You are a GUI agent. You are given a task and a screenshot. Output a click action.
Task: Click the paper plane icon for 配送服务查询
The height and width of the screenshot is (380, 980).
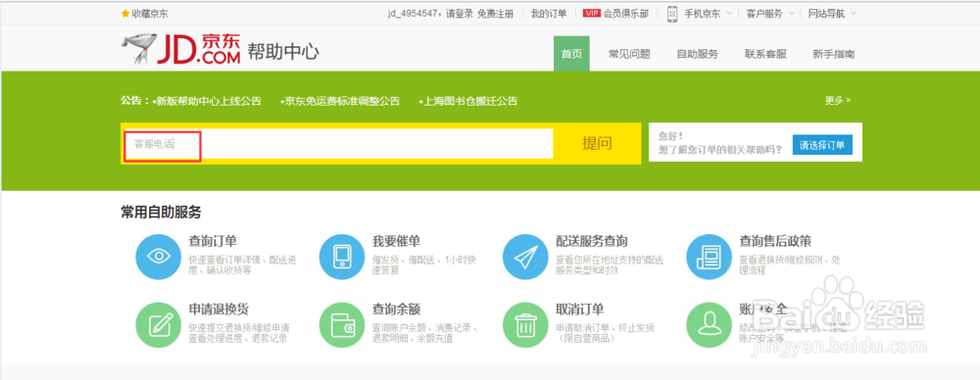525,257
